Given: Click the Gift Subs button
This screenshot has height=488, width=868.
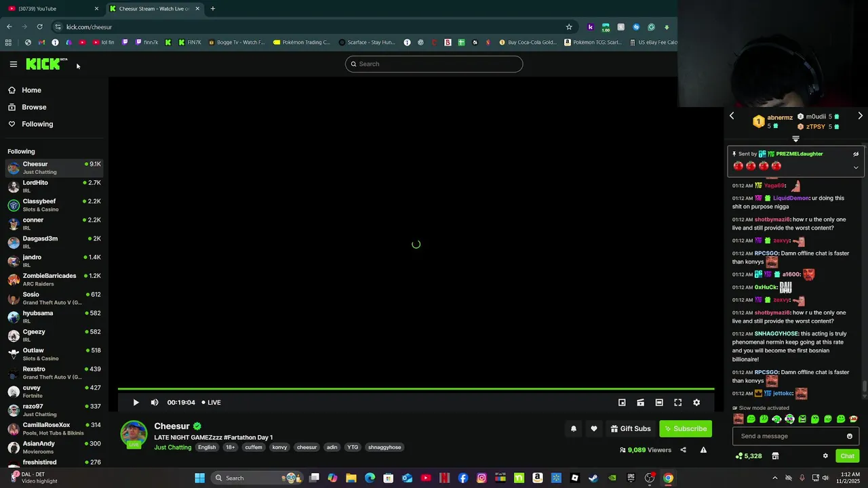Looking at the screenshot, I should [631, 428].
